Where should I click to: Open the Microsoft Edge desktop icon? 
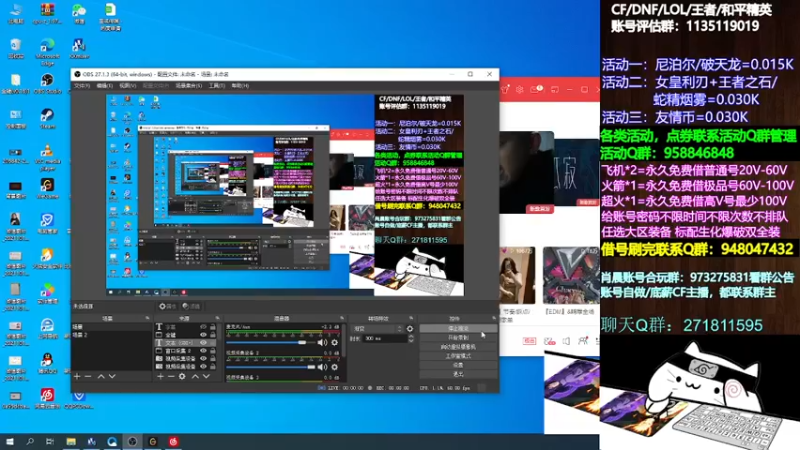pos(47,51)
